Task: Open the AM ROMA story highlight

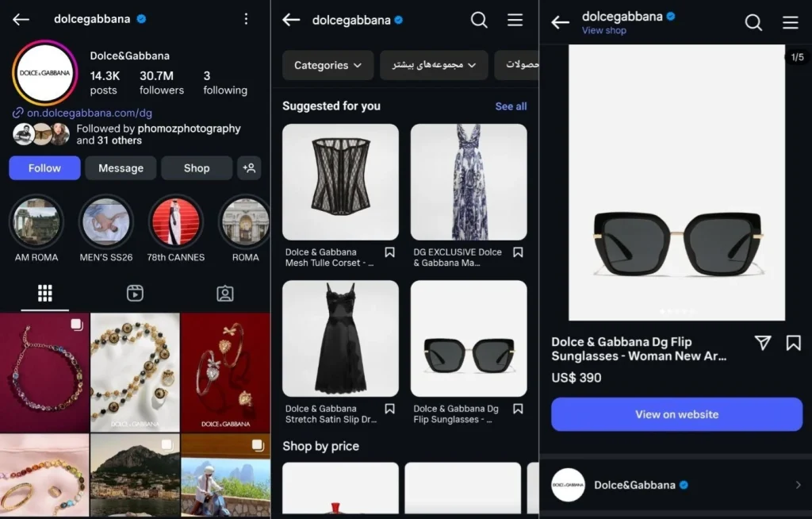Action: 36,222
